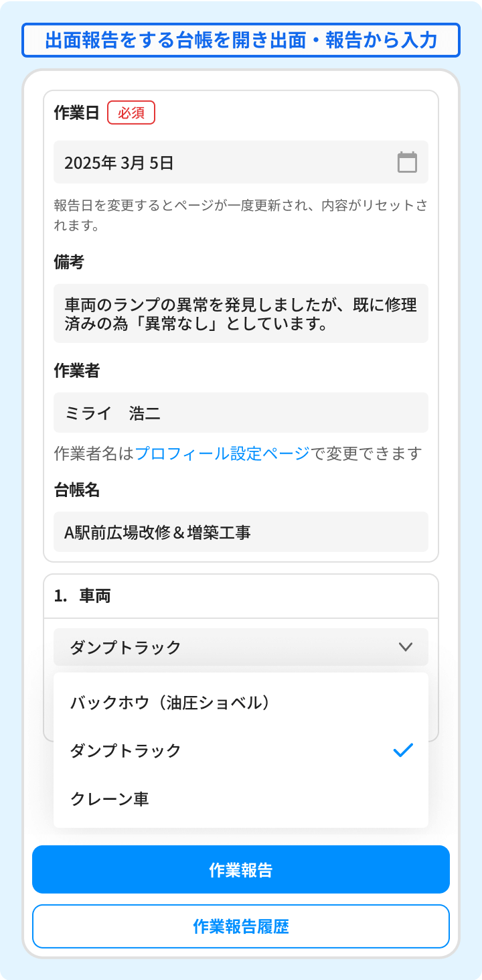
Task: Click the 1. 車両 section header
Action: click(x=83, y=596)
